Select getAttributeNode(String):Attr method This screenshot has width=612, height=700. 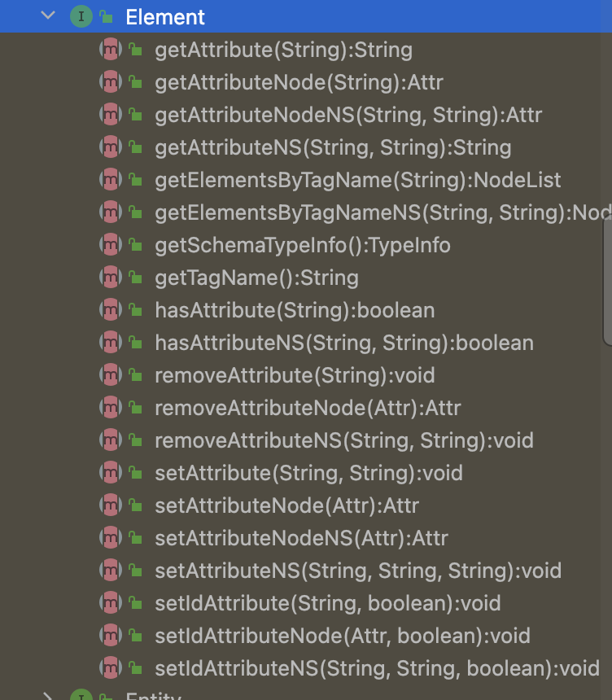click(299, 82)
